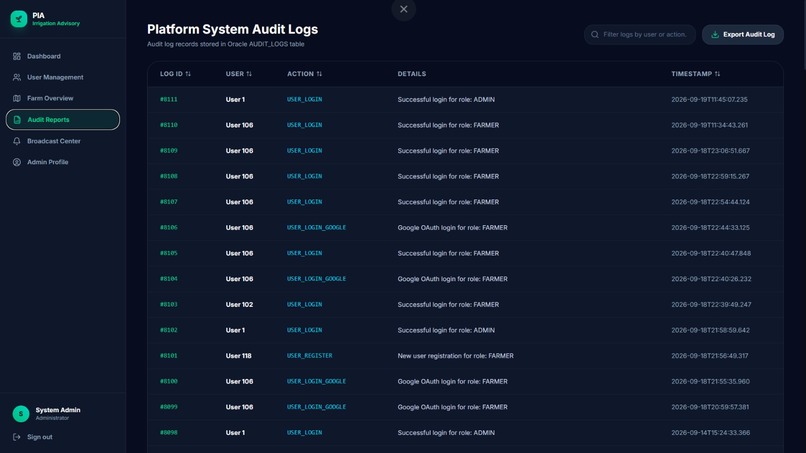Select log ID #8103
The width and height of the screenshot is (806, 453).
169,304
